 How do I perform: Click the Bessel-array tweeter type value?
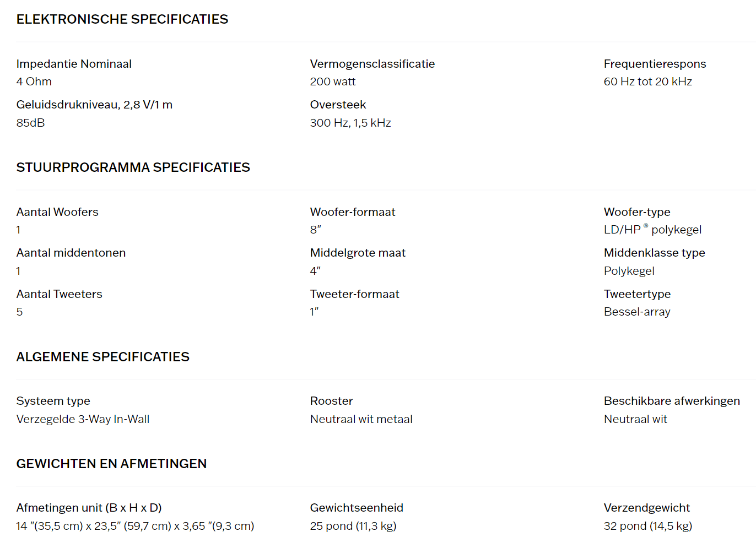pyautogui.click(x=637, y=312)
